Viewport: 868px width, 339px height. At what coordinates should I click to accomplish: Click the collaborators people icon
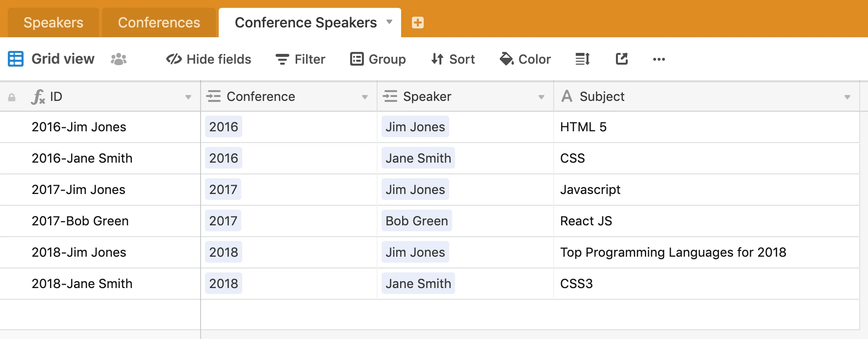(119, 59)
